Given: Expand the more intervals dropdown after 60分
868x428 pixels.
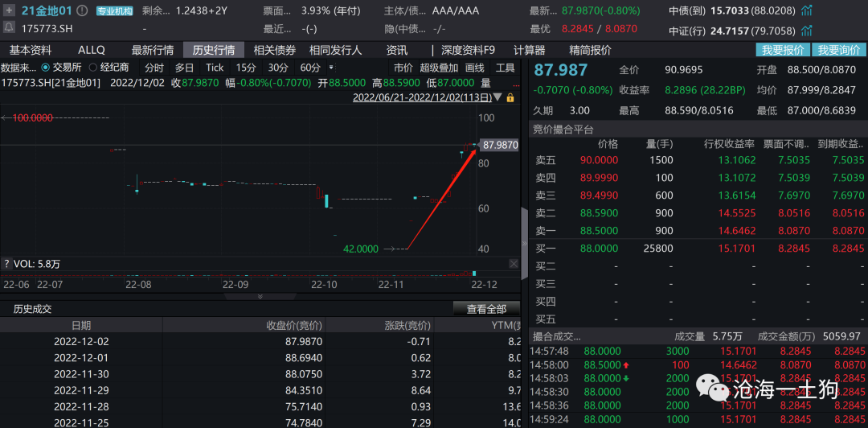Looking at the screenshot, I should coord(330,68).
